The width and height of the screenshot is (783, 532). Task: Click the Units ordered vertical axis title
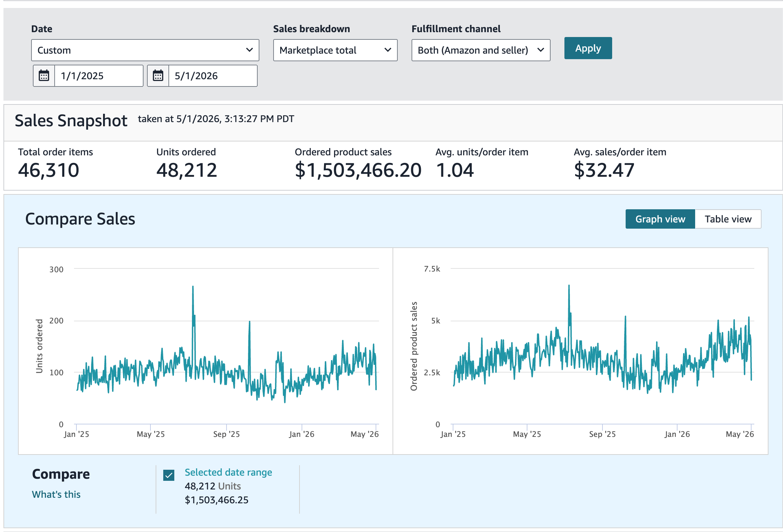tap(39, 346)
